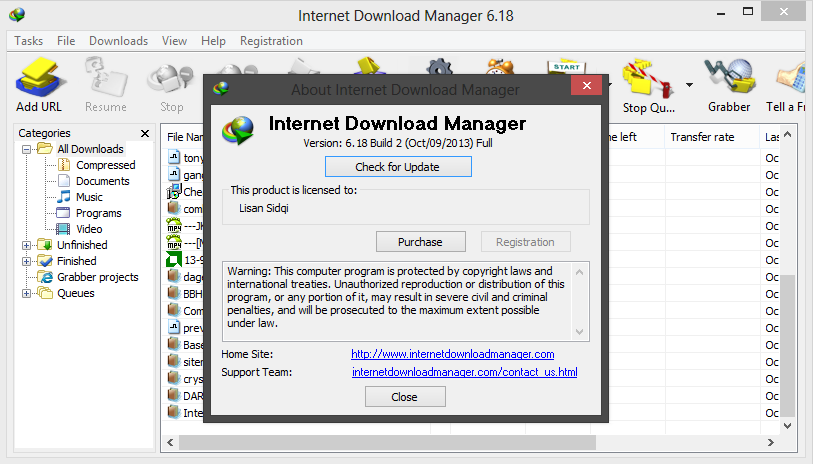The height and width of the screenshot is (464, 813).
Task: Click download list vertical scroll-up arrow
Action: coord(788,134)
